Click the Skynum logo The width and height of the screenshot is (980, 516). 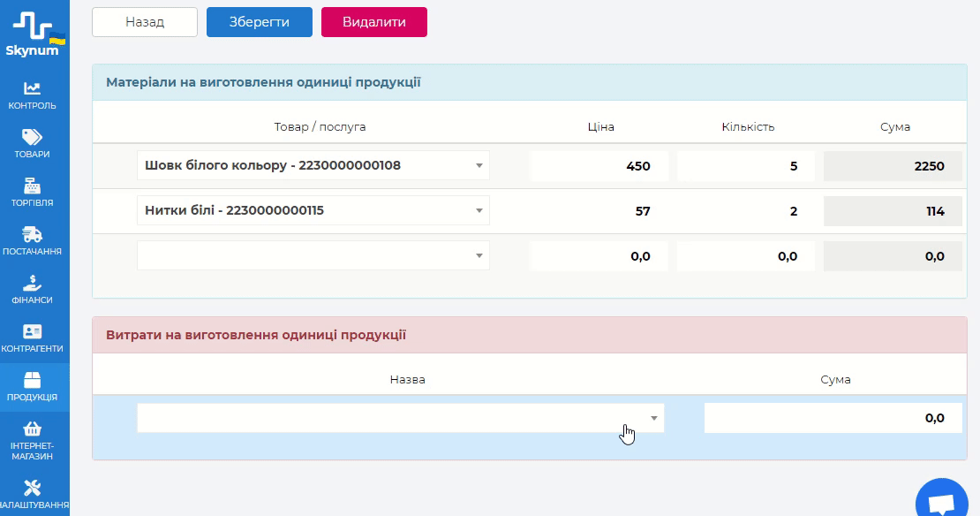click(x=34, y=34)
